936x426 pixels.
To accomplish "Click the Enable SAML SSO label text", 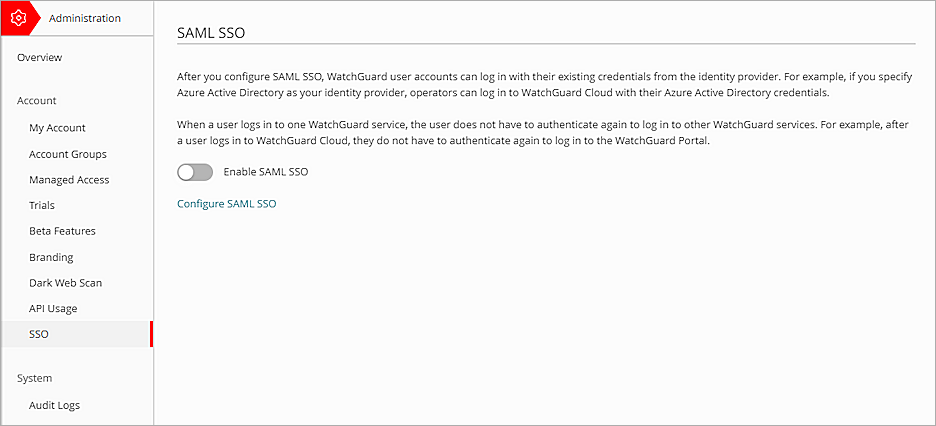I will click(265, 172).
